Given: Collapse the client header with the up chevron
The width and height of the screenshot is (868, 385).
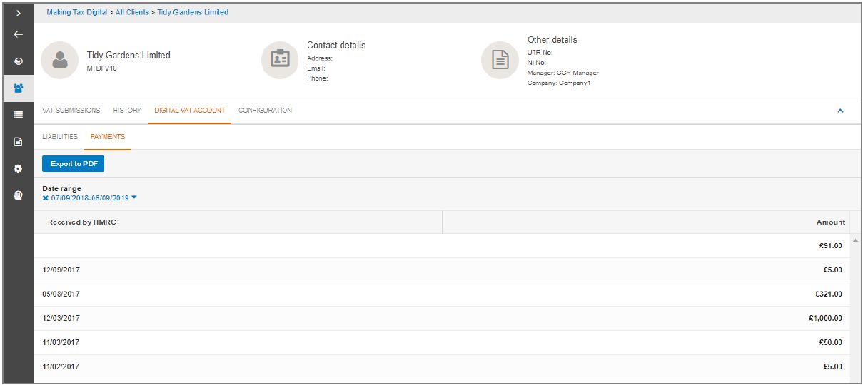Looking at the screenshot, I should coord(840,111).
